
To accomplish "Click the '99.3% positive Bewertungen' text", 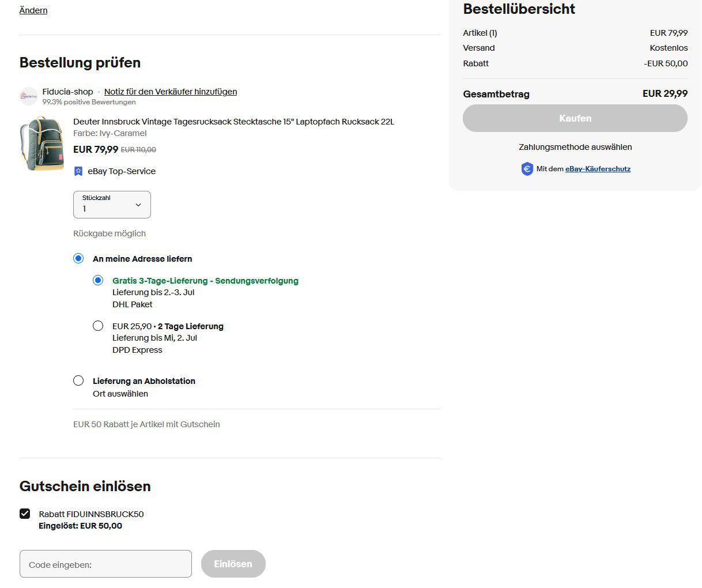I will point(89,102).
